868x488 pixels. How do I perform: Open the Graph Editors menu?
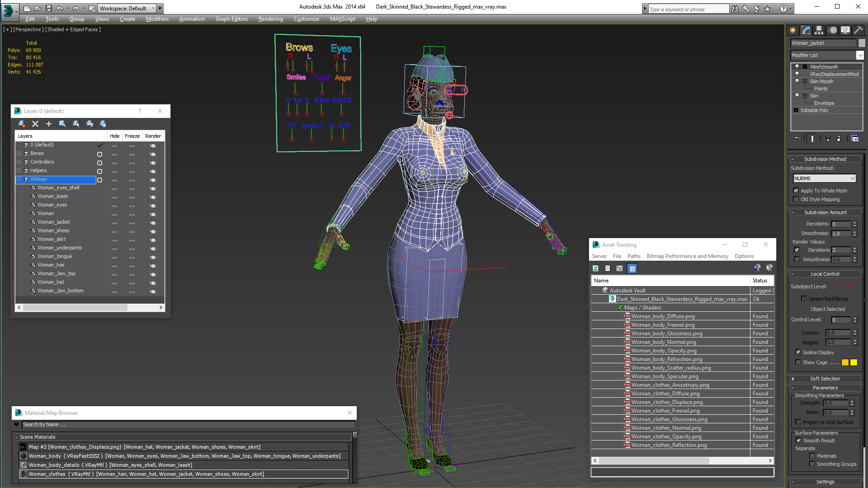[231, 19]
